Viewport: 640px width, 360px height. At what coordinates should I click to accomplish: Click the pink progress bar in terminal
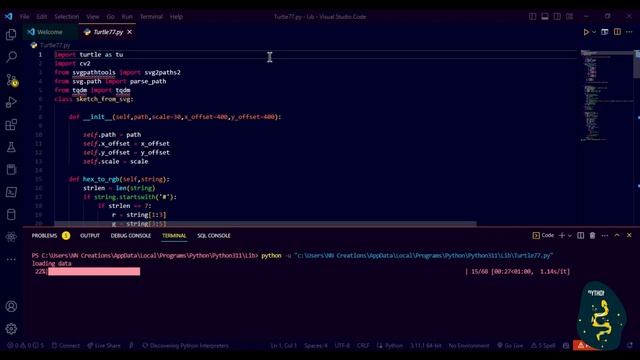(94, 271)
